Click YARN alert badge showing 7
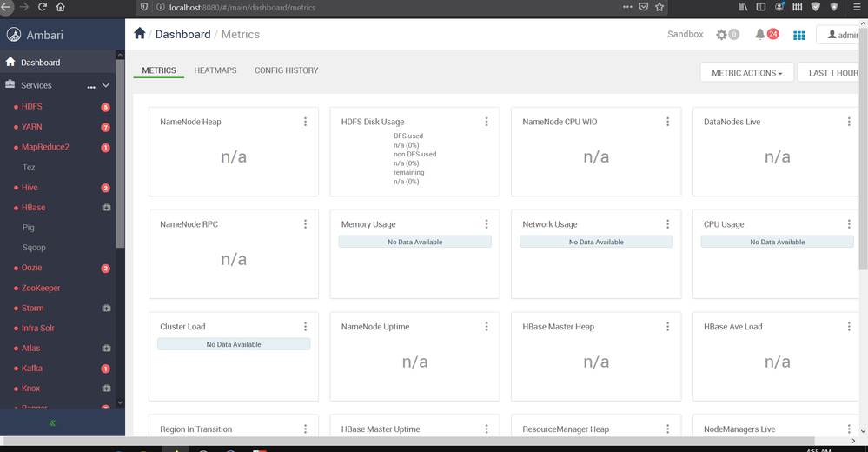868x452 pixels. click(x=105, y=128)
